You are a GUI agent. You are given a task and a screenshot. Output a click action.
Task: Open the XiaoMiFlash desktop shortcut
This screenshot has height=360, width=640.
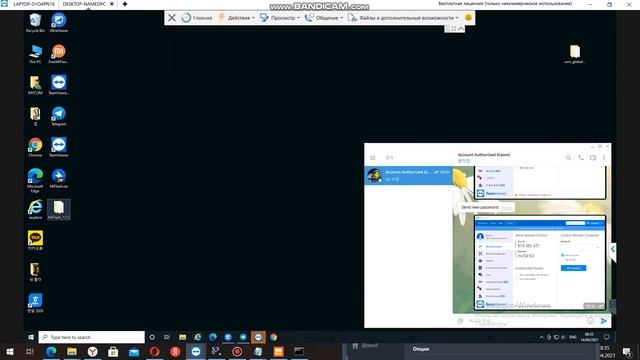point(58,53)
